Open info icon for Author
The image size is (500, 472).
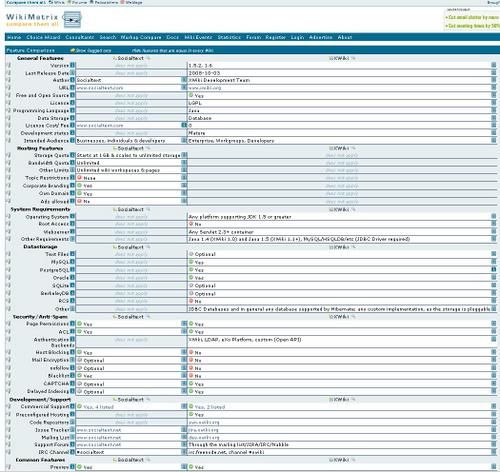click(72, 80)
